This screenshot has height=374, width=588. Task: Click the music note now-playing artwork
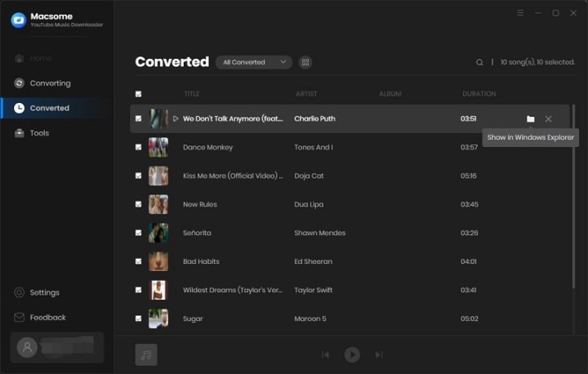click(x=146, y=354)
